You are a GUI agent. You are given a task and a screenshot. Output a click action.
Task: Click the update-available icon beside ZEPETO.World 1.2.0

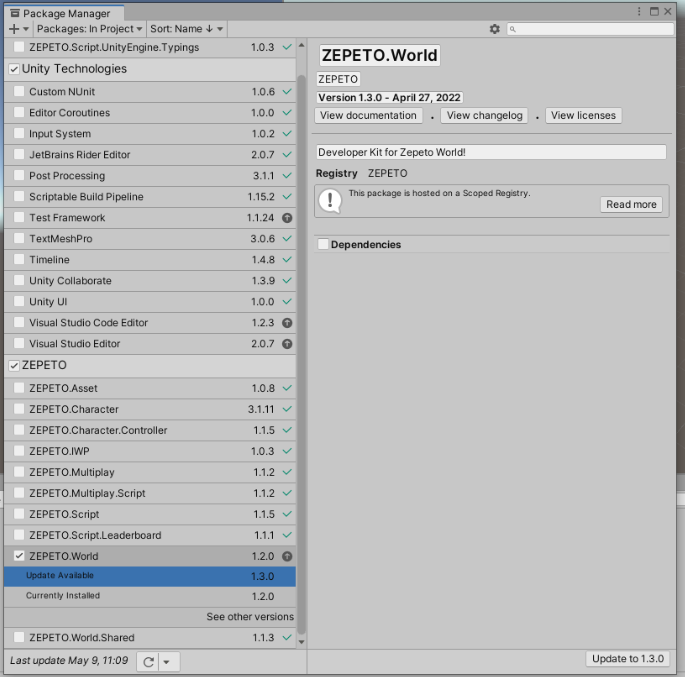(287, 556)
